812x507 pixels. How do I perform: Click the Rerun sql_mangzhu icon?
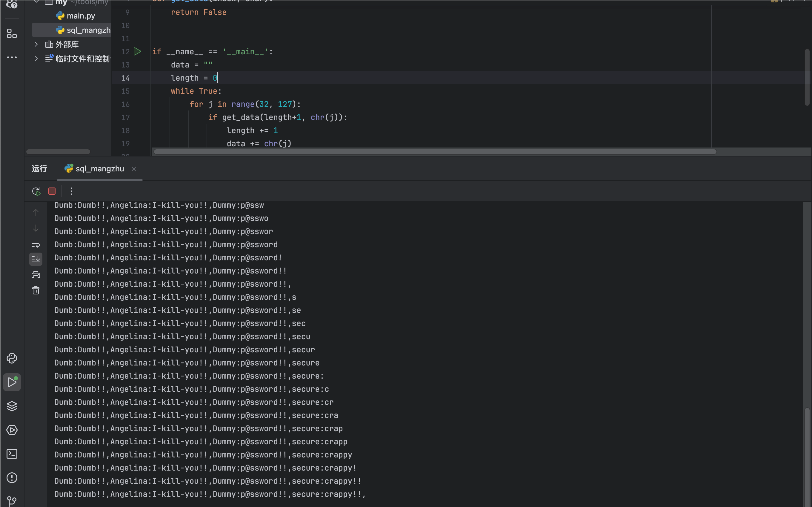click(36, 191)
